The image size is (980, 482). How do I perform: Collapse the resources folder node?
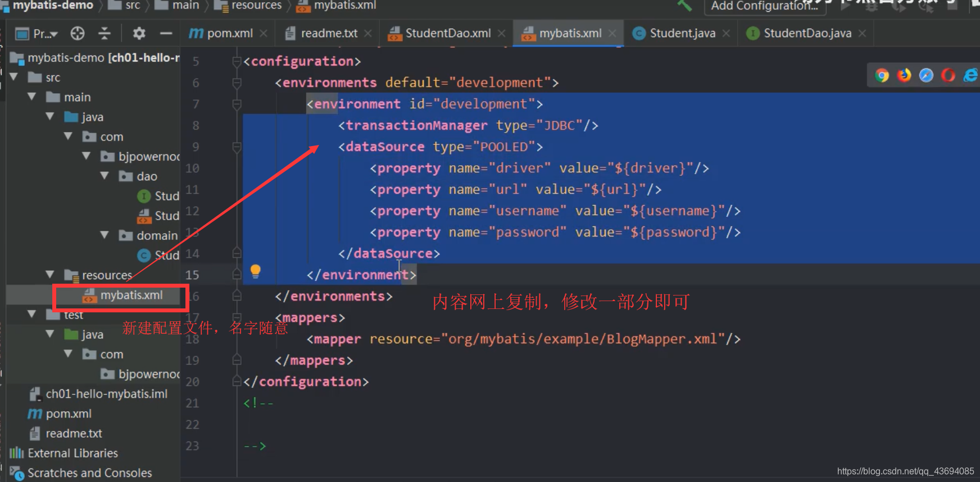tap(50, 275)
